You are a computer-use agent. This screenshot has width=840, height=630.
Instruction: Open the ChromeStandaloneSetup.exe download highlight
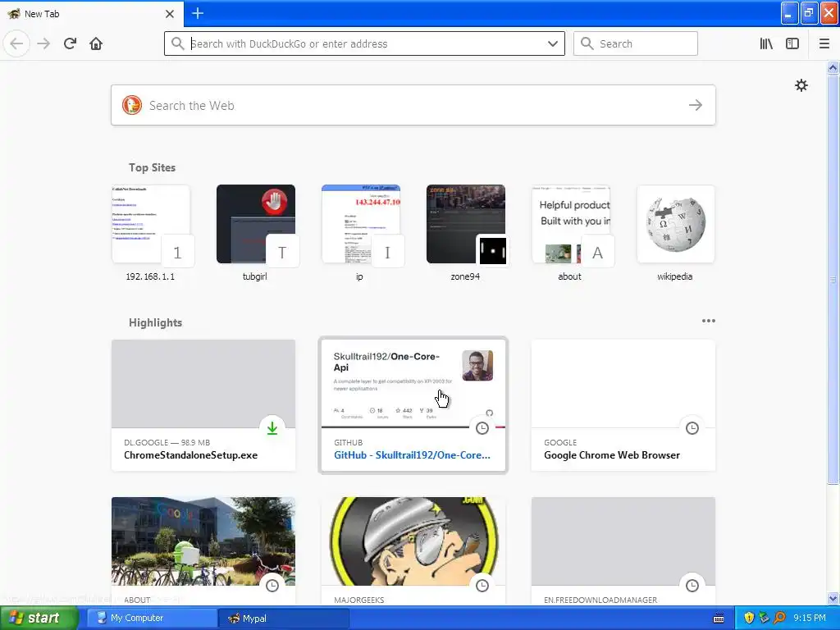coord(203,405)
